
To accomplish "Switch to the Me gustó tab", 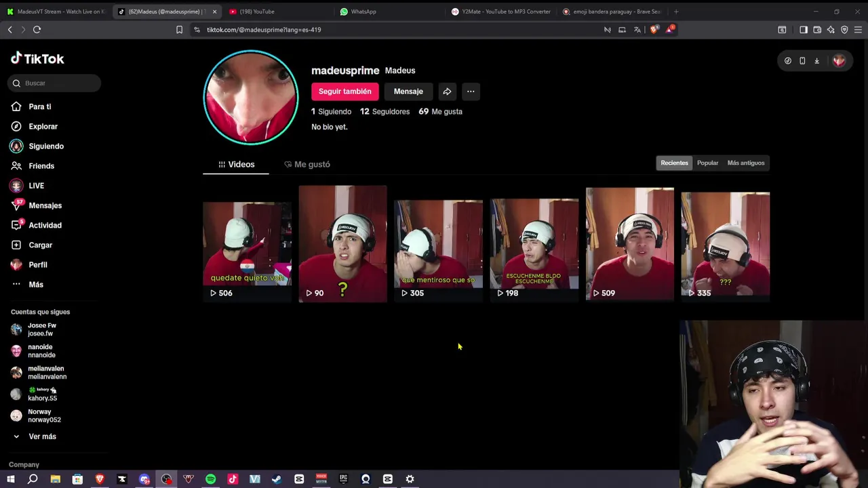I will (x=307, y=164).
